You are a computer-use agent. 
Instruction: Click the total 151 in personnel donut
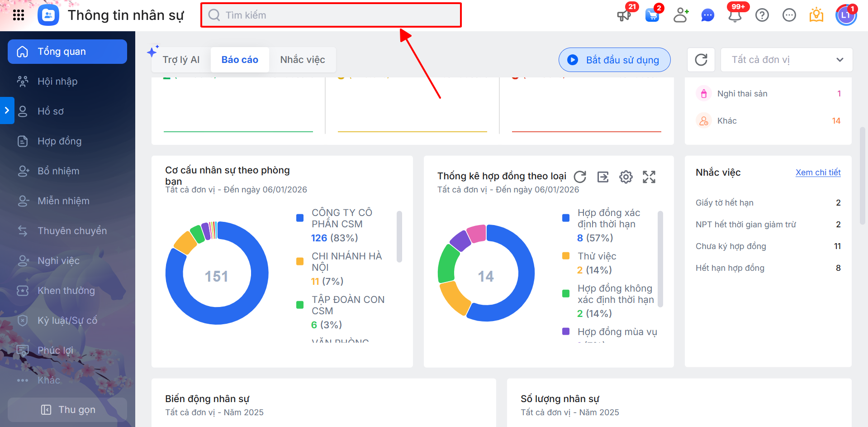click(x=217, y=277)
